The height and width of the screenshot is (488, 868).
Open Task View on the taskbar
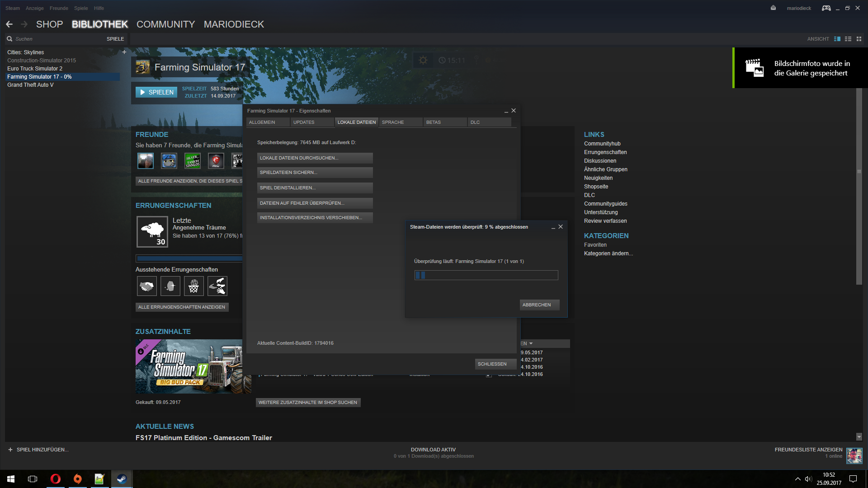[33, 479]
